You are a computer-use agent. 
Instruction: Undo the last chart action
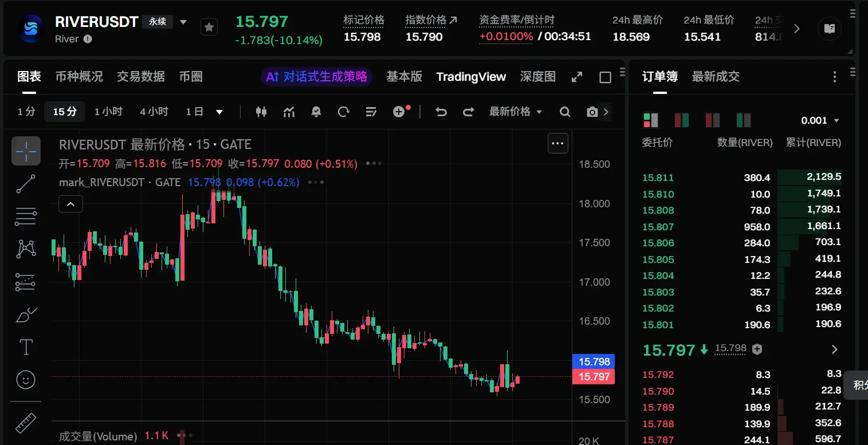(441, 112)
